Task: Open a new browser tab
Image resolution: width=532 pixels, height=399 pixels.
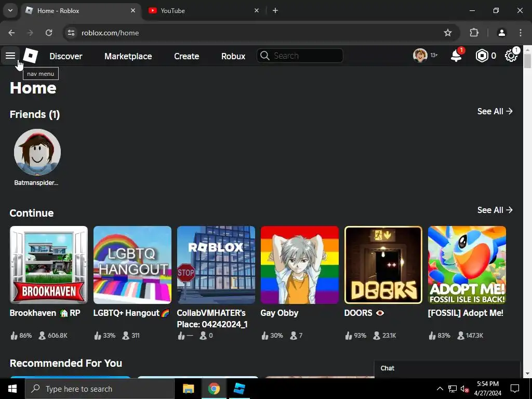Action: (275, 10)
